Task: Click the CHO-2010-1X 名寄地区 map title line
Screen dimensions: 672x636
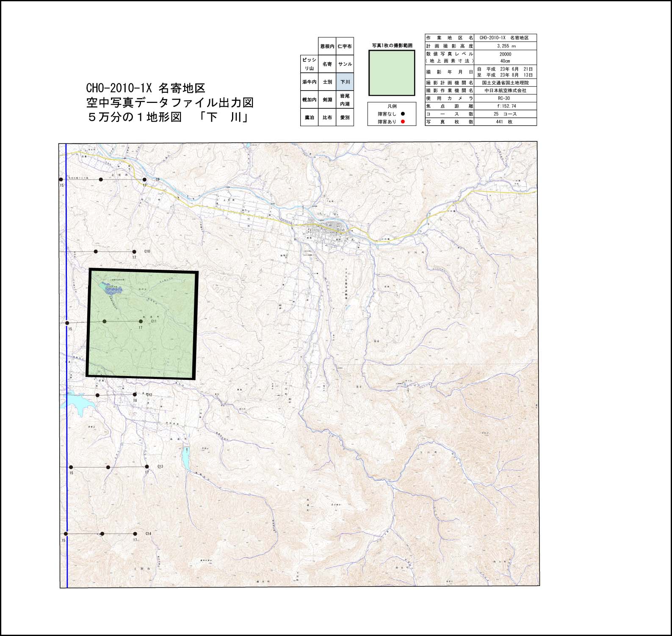Action: [146, 88]
